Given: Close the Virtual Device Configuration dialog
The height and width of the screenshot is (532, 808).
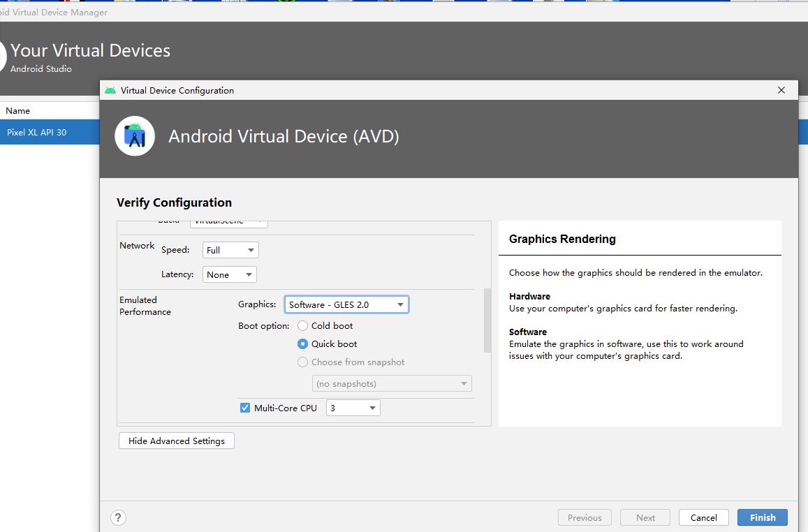Looking at the screenshot, I should coord(781,90).
